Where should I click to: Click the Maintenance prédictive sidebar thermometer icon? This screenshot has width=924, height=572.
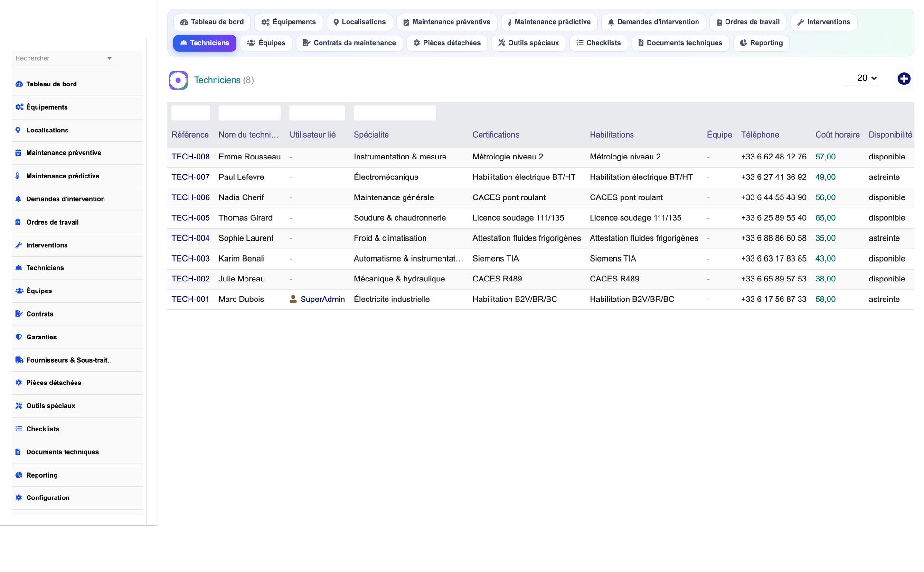18,176
